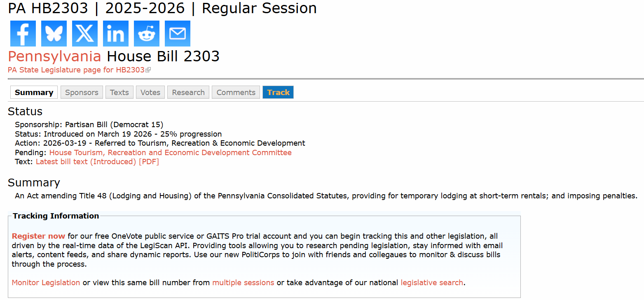The width and height of the screenshot is (644, 300).
Task: Open PA State Legislature page for HB2303
Action: tap(76, 70)
